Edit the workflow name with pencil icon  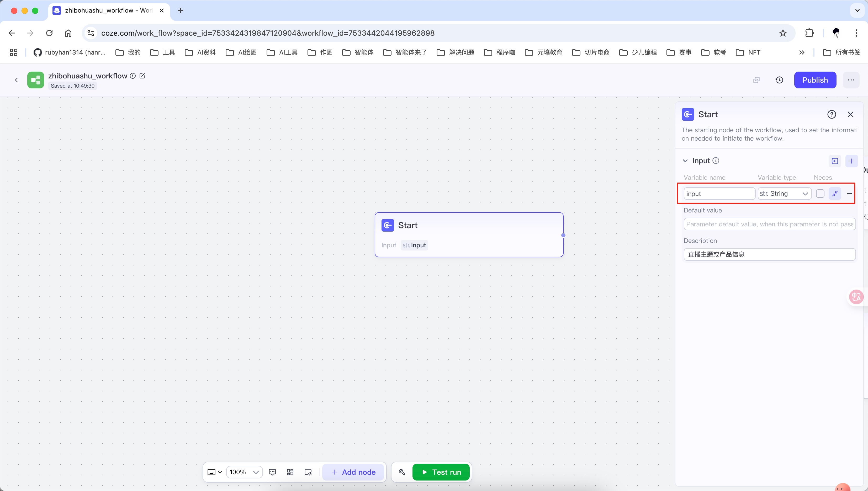click(142, 76)
